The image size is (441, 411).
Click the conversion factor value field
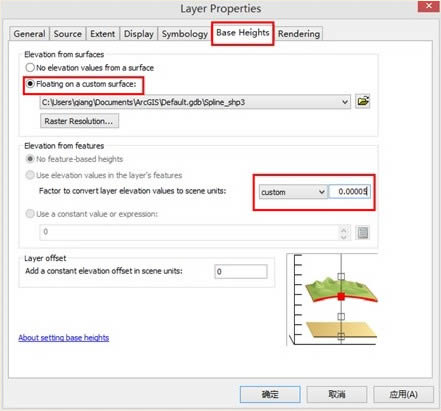click(350, 192)
